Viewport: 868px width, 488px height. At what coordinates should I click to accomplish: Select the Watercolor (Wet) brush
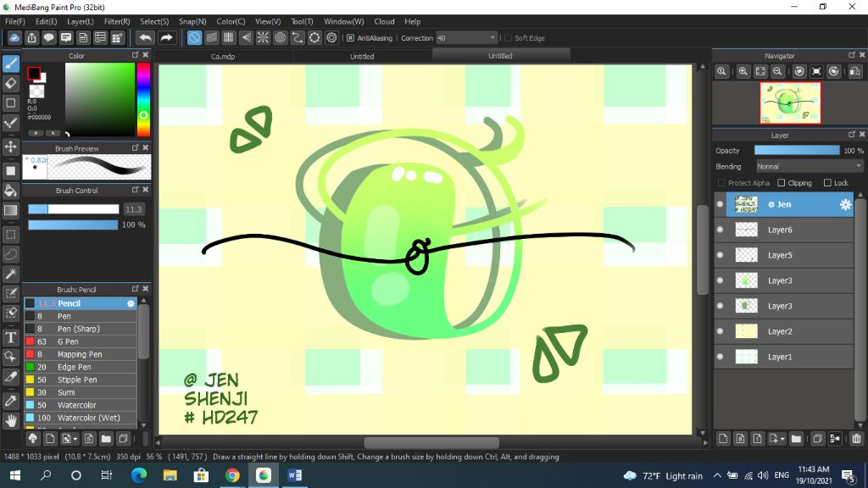point(81,418)
